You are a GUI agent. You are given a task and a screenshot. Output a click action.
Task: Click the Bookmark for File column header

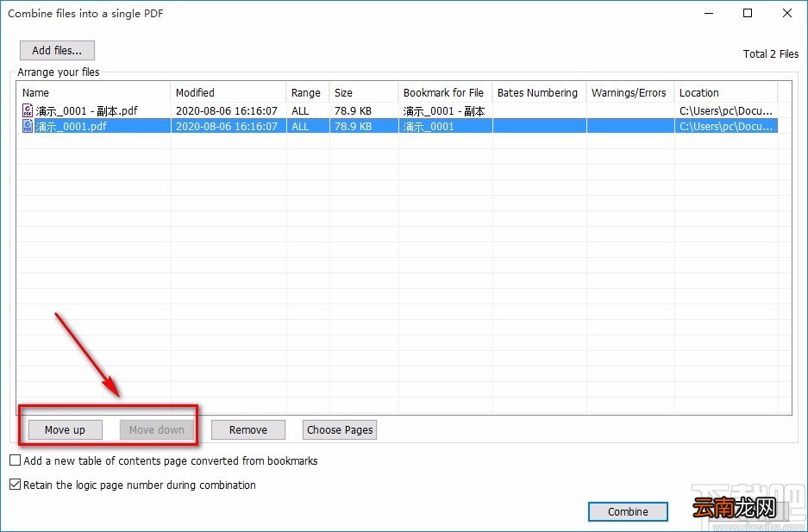click(x=445, y=93)
